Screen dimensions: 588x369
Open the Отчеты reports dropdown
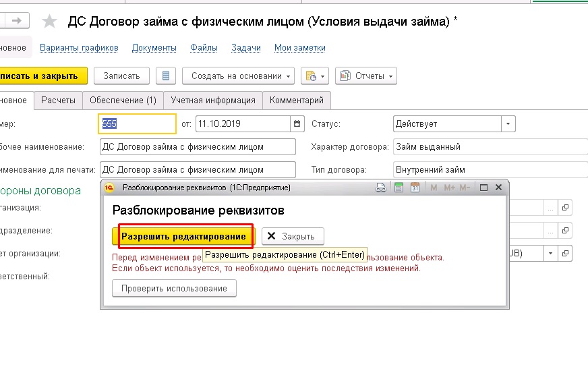point(366,76)
